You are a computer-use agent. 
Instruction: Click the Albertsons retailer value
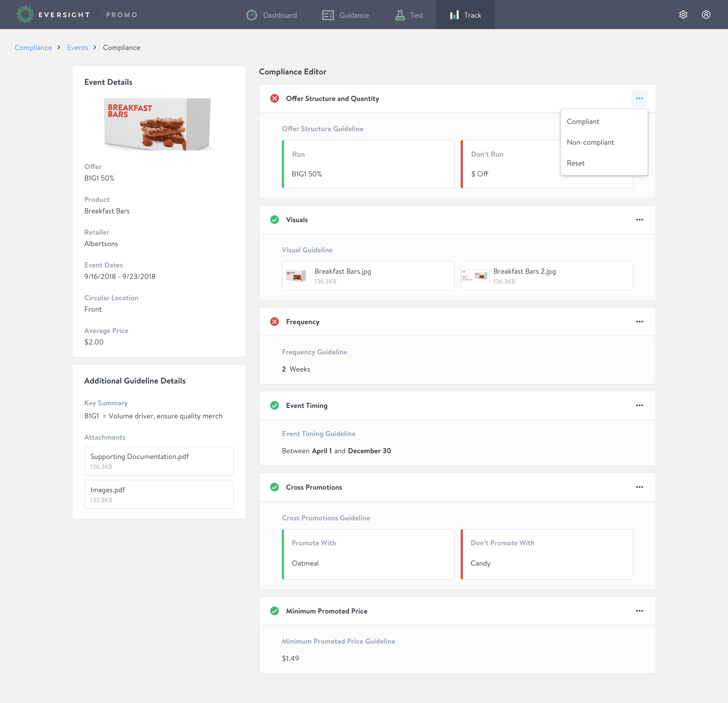point(101,244)
